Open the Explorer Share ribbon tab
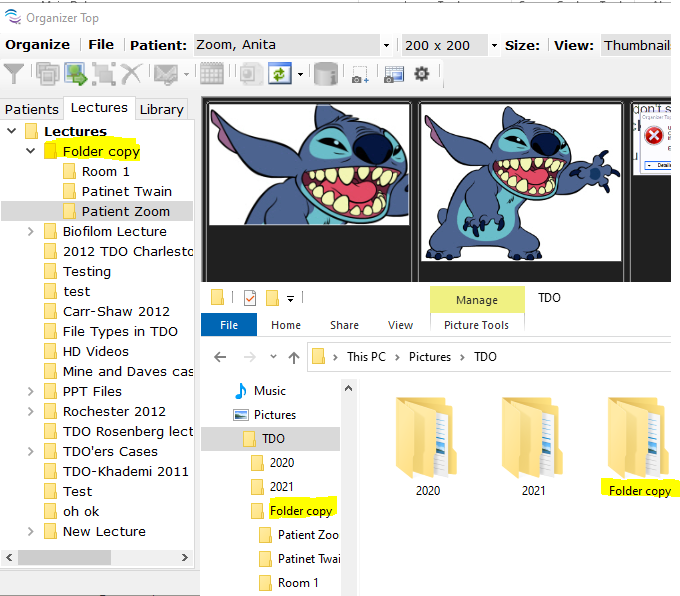Screen dimensions: 680x596 344,325
